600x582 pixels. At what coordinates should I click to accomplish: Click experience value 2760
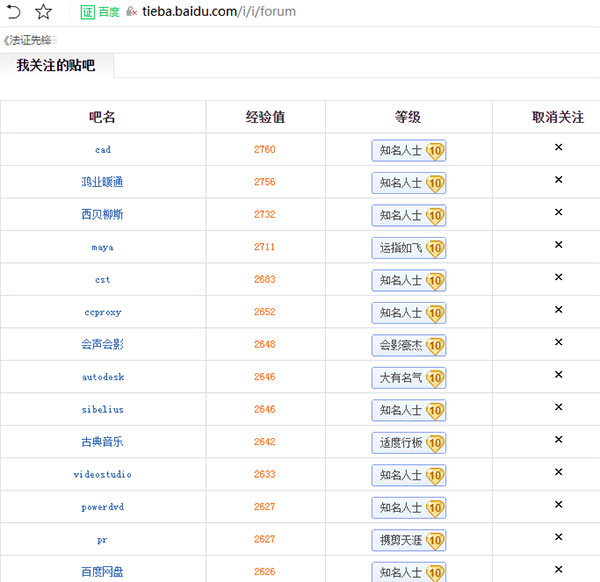[x=265, y=149]
